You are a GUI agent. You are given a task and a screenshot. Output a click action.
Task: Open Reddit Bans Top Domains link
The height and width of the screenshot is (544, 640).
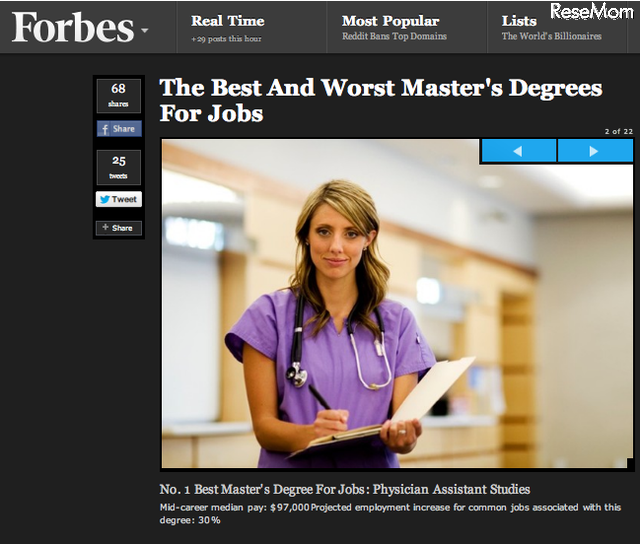(x=394, y=36)
